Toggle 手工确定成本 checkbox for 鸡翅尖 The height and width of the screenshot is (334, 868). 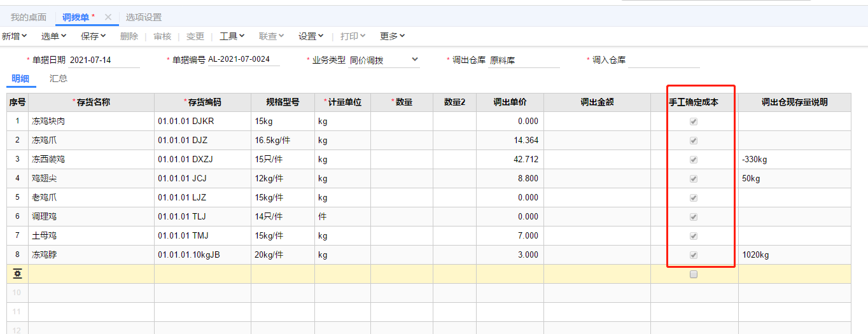694,179
